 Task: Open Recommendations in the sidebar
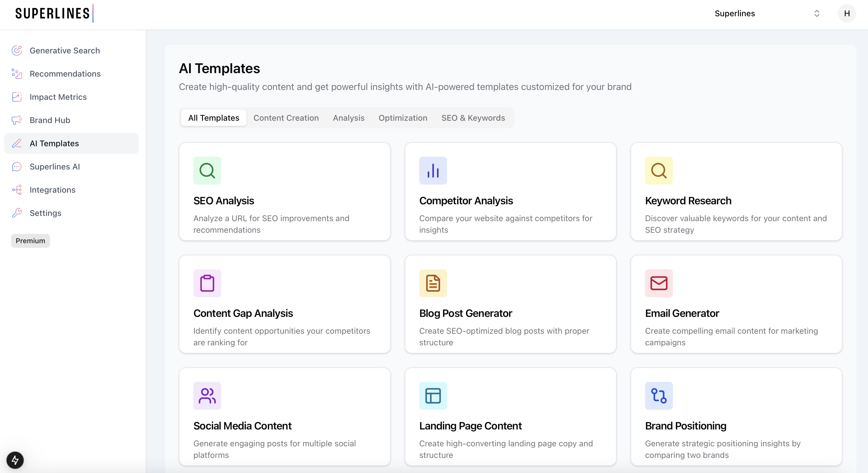coord(65,74)
